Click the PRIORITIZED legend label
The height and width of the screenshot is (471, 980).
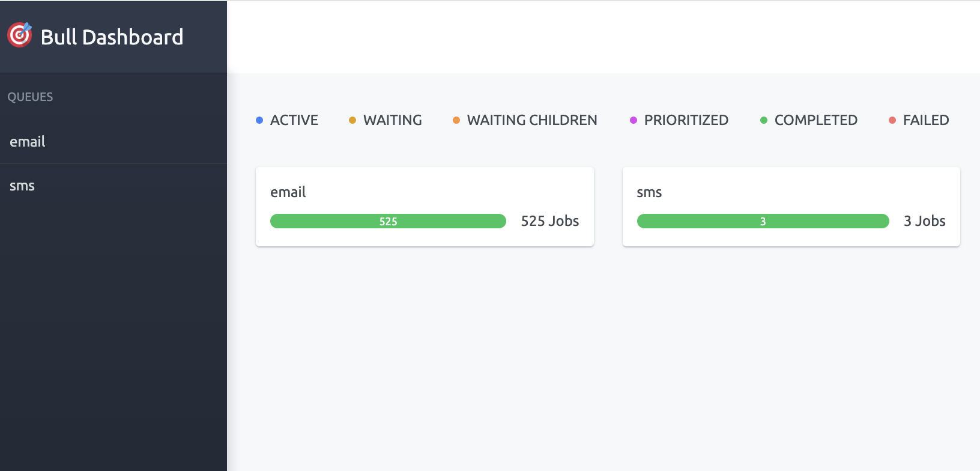click(686, 120)
